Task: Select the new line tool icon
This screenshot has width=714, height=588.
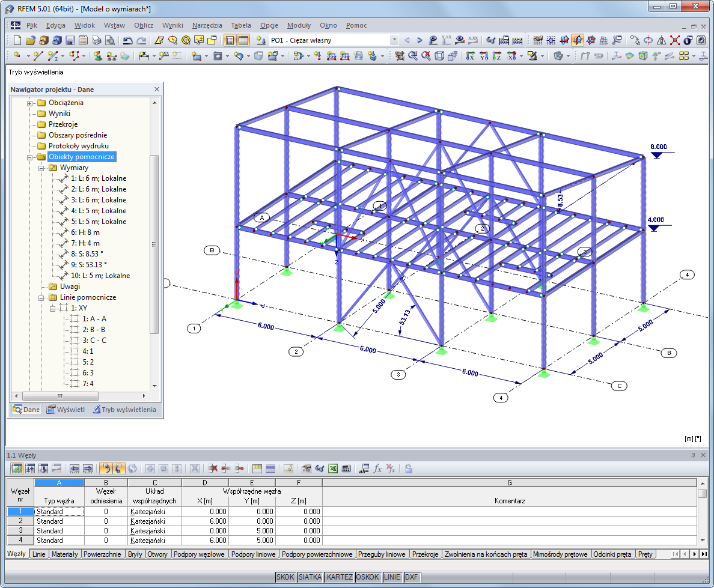Action: pyautogui.click(x=38, y=55)
